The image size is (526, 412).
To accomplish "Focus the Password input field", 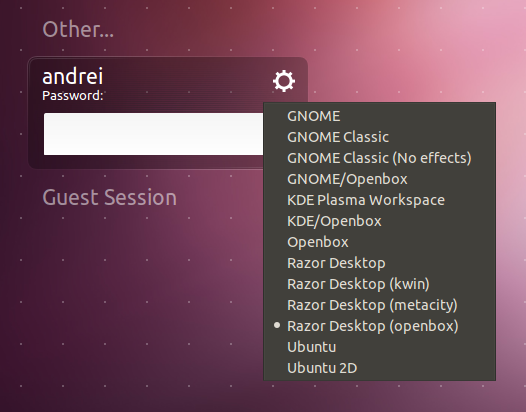I will click(153, 134).
